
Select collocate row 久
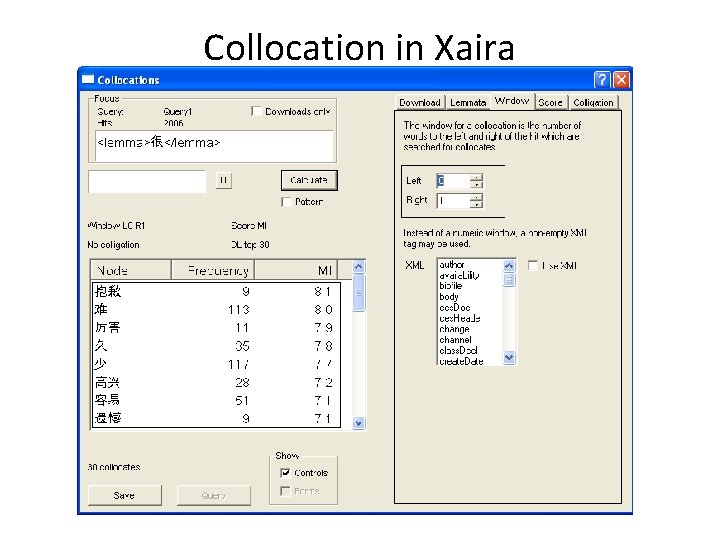[x=216, y=346]
